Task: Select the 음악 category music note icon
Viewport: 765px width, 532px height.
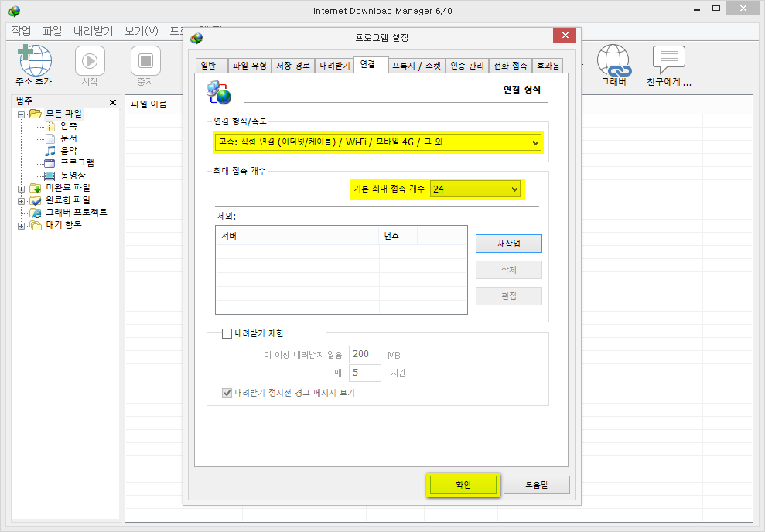Action: tap(50, 151)
